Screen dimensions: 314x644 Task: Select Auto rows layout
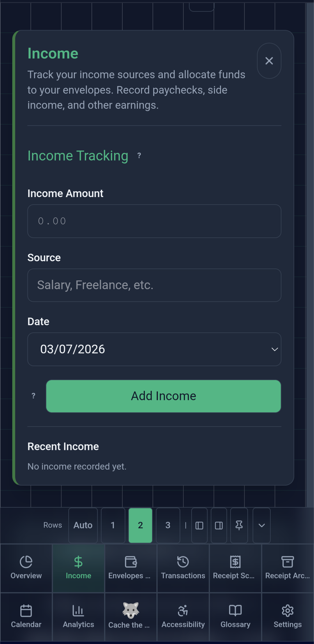tap(83, 525)
